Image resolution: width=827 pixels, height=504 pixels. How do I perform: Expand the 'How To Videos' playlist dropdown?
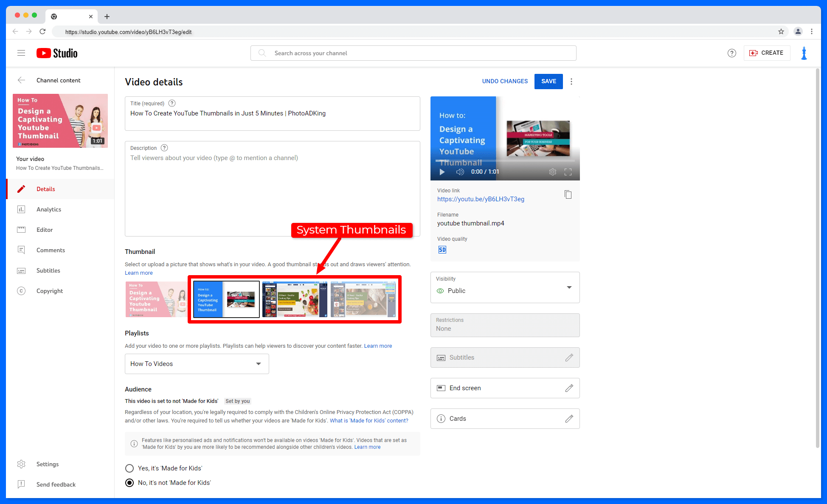(x=259, y=363)
